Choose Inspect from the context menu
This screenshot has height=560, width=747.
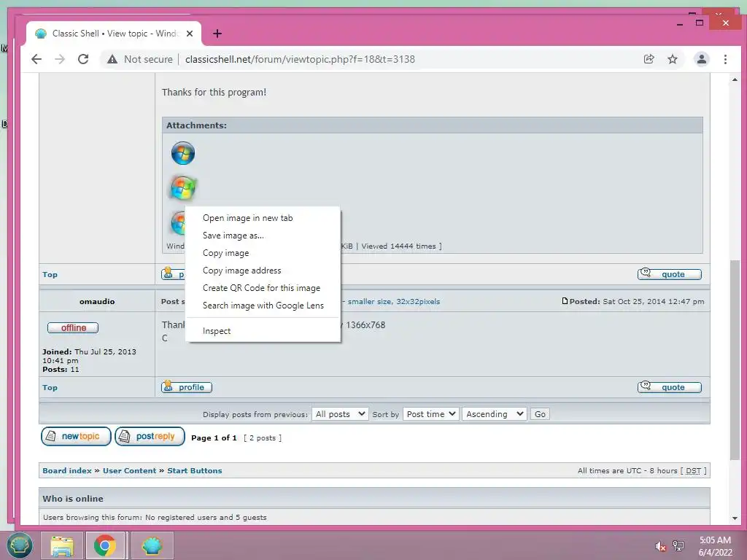click(217, 331)
